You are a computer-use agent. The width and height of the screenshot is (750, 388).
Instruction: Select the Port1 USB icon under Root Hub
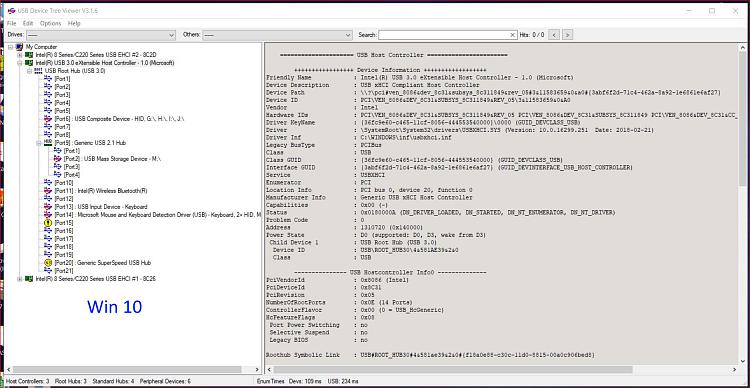point(48,78)
